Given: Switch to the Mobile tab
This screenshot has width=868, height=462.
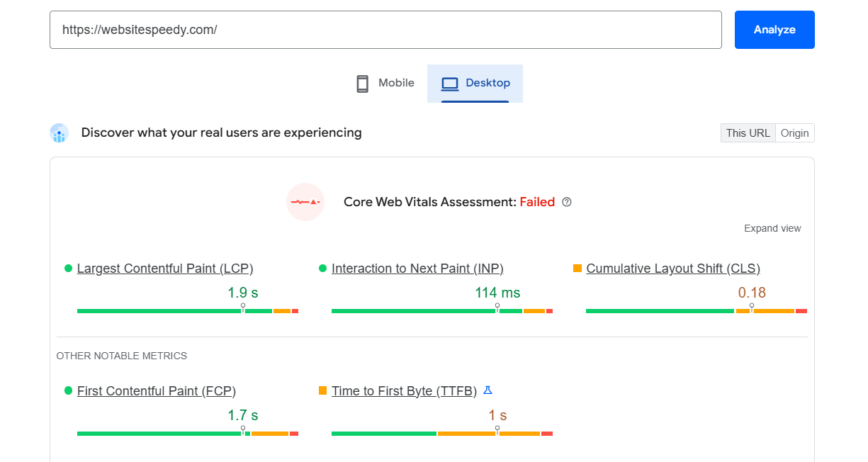Looking at the screenshot, I should 385,84.
